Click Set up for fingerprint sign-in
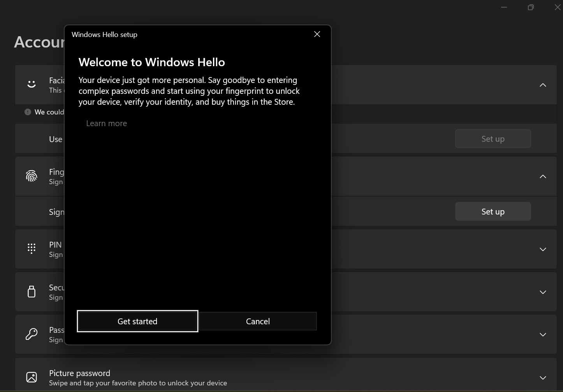The image size is (563, 392). pos(493,211)
